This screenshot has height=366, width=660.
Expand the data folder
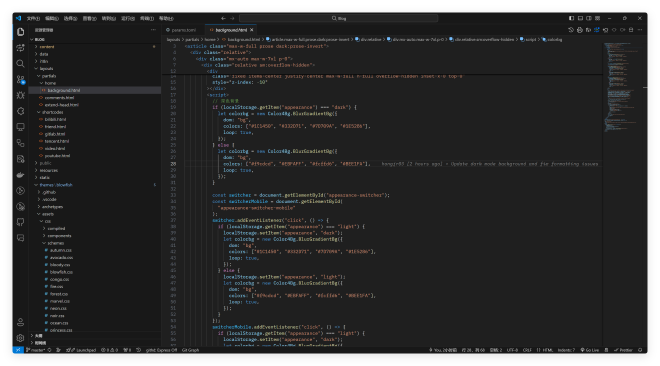[95, 54]
